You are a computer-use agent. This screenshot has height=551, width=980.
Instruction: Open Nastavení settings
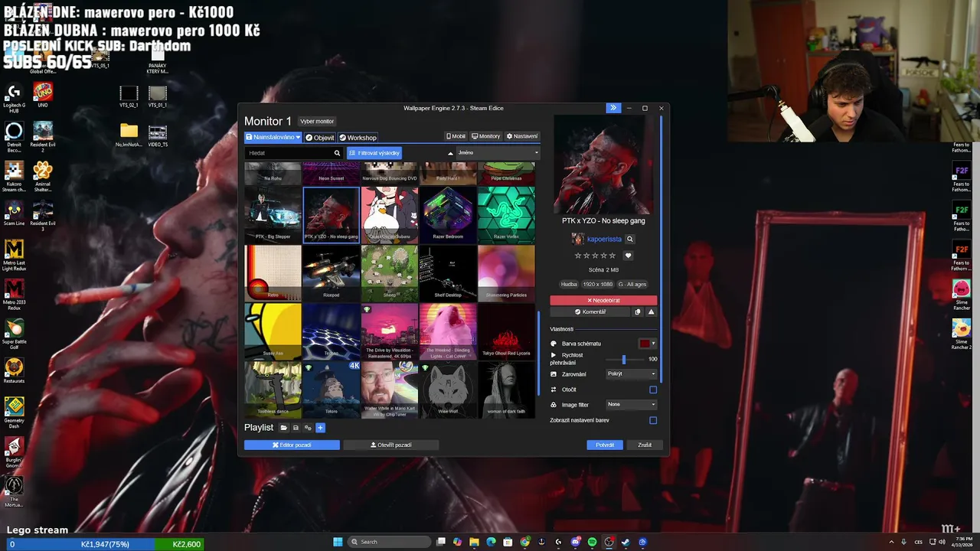coord(522,136)
